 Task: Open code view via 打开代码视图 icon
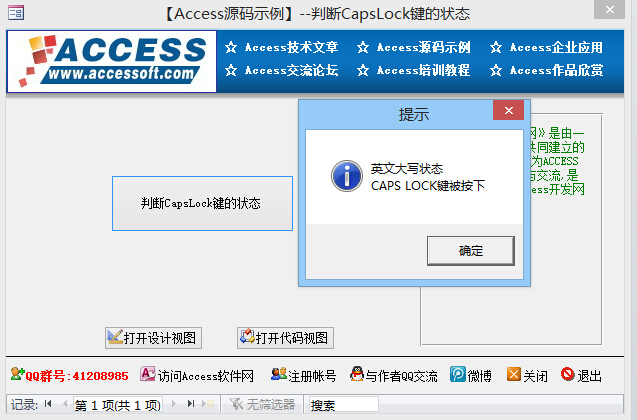[247, 337]
